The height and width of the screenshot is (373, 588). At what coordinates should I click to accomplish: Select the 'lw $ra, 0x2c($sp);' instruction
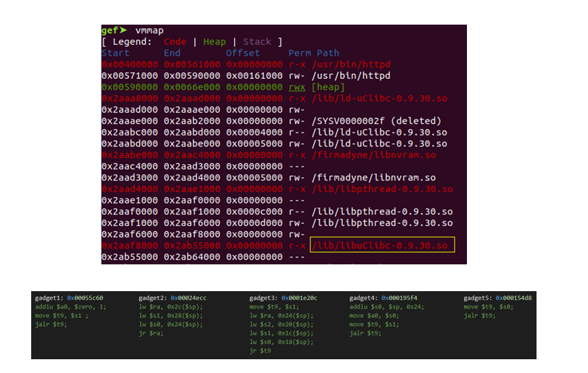(170, 306)
